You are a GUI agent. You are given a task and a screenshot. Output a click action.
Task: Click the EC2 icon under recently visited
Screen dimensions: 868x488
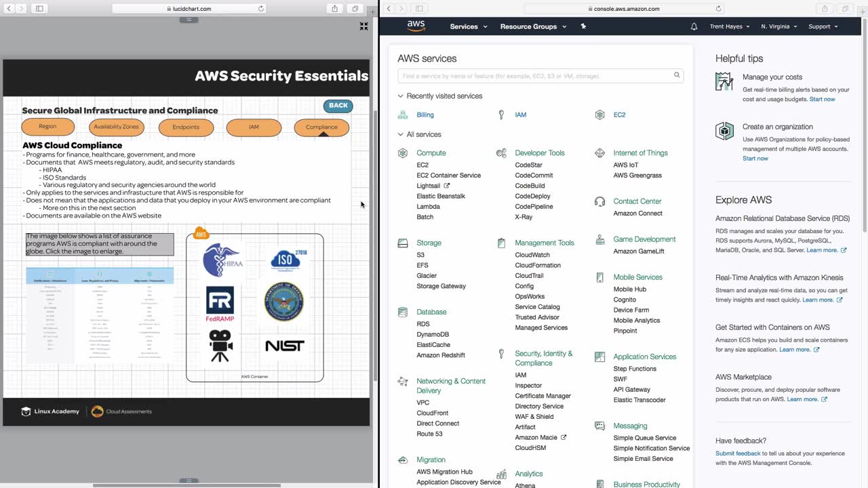pyautogui.click(x=599, y=115)
